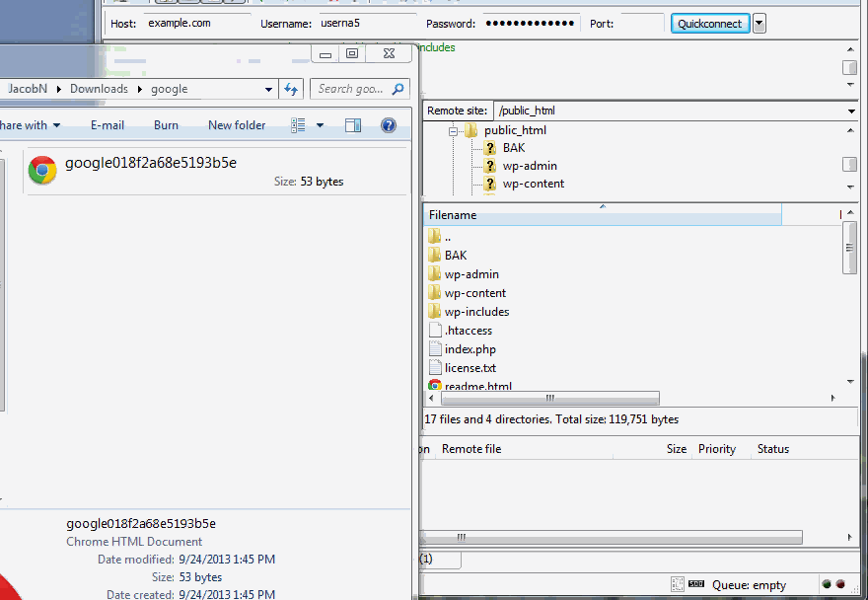The image size is (868, 600).
Task: Click E-mail in the Explorer toolbar
Action: click(x=108, y=125)
